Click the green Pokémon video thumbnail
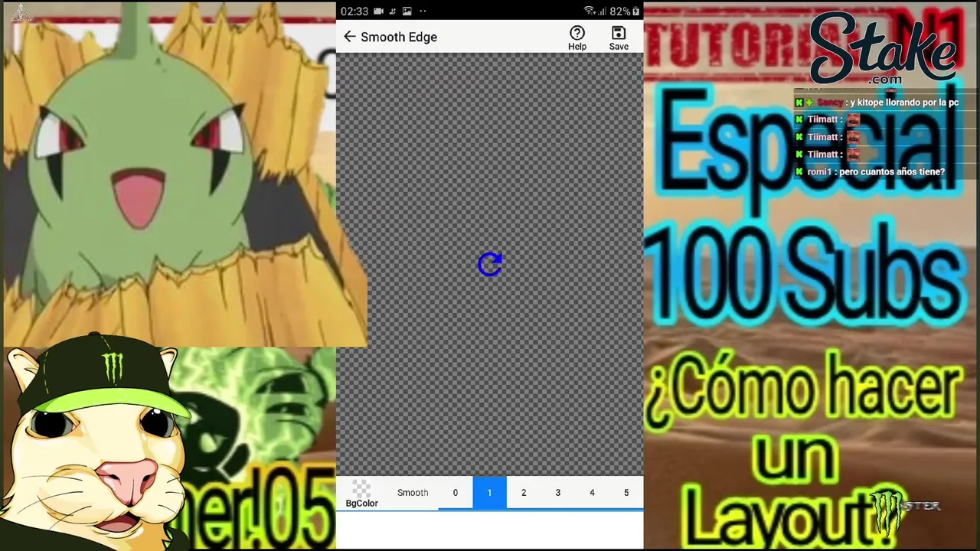 (184, 174)
